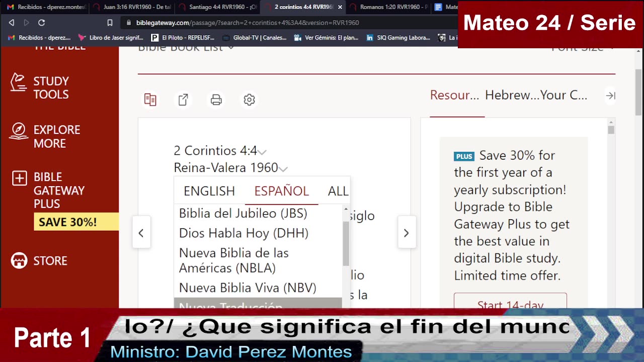Expand the 2 Corintios 4:4 passage dropdown
Screen dimensions: 644x362
(220, 151)
